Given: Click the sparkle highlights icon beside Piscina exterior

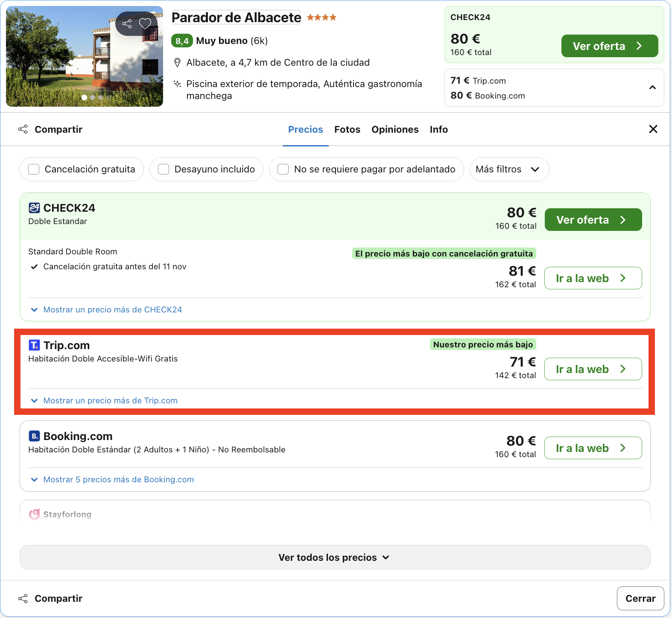Looking at the screenshot, I should [178, 84].
